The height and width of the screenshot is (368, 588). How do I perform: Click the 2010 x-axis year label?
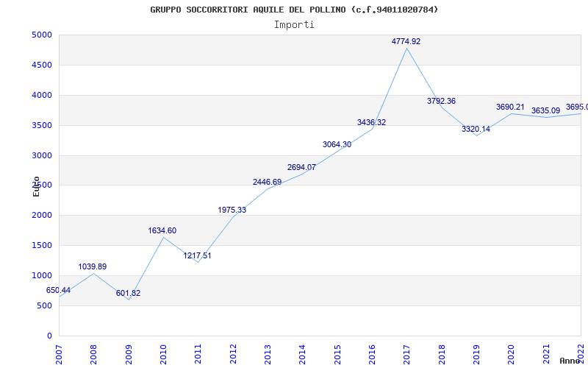163,355
